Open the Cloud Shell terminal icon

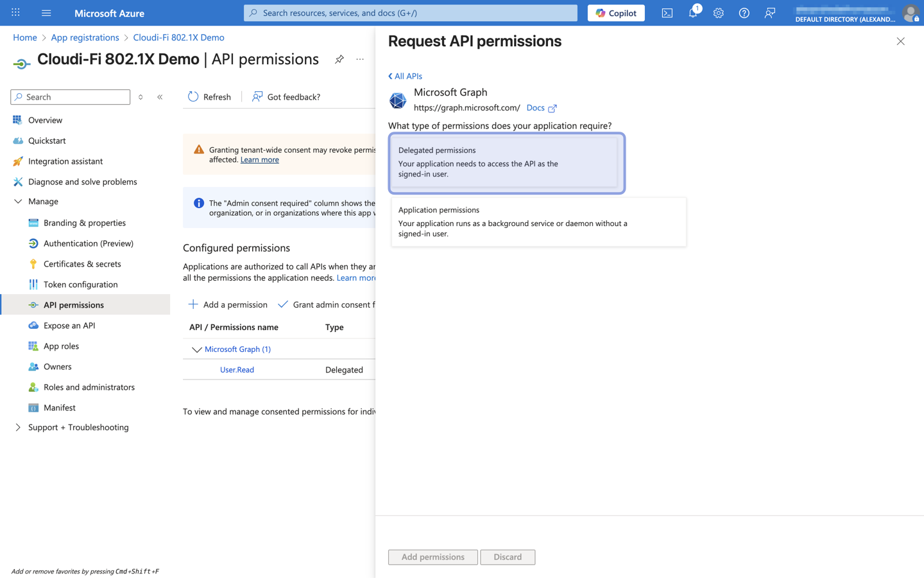click(x=667, y=13)
